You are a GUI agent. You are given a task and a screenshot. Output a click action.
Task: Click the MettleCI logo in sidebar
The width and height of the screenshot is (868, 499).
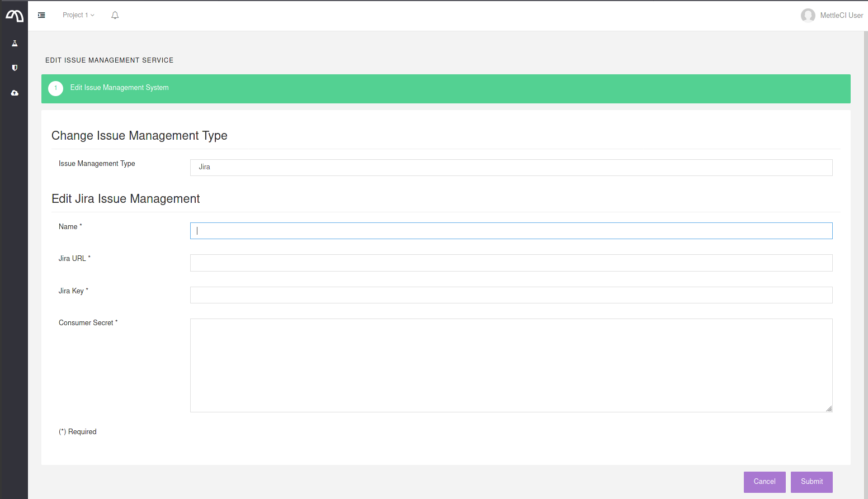click(x=15, y=16)
